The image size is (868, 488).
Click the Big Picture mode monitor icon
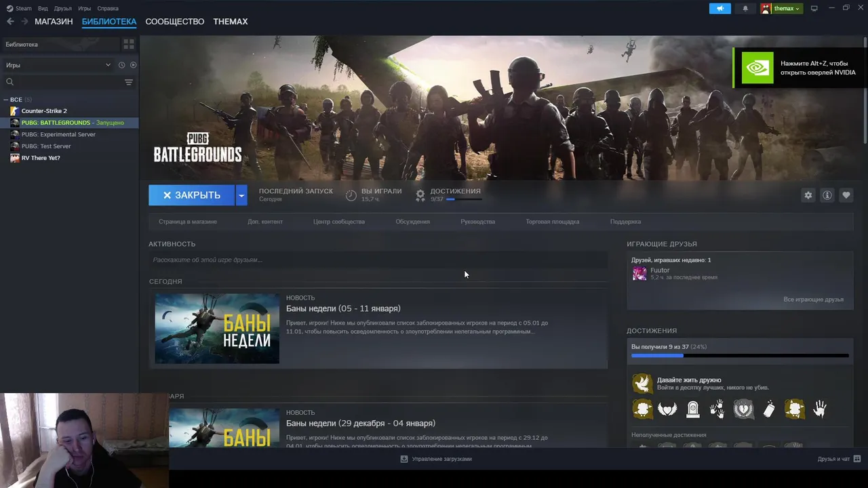tap(814, 9)
